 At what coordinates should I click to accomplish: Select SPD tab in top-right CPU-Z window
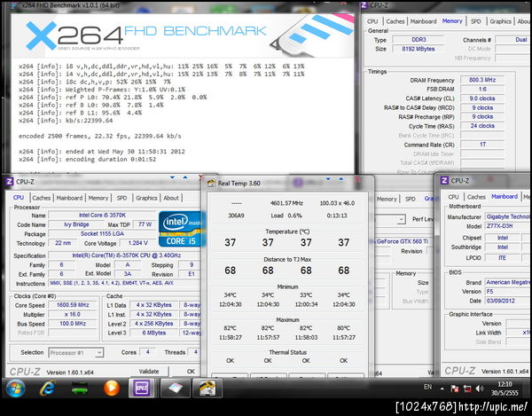click(475, 21)
